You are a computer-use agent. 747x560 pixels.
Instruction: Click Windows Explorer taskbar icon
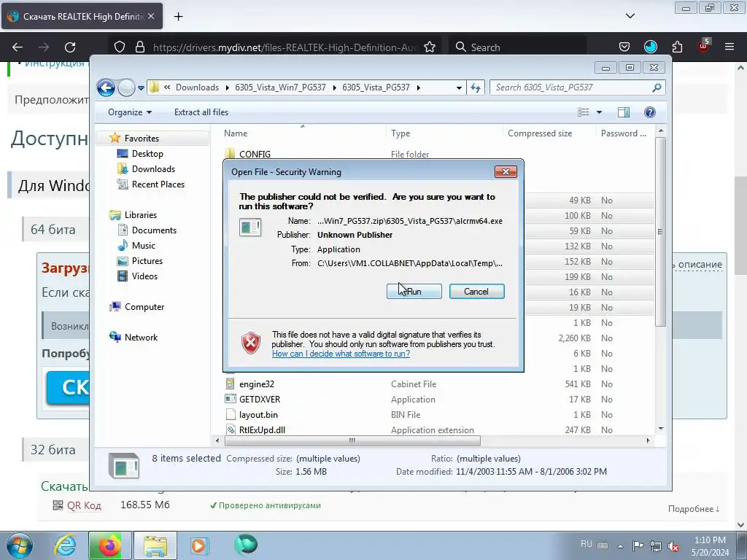click(x=155, y=545)
